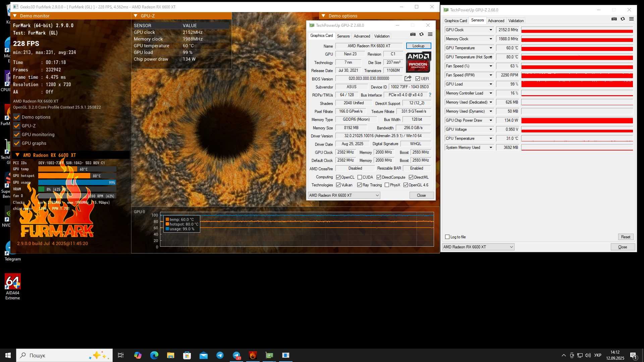Viewport: 644px width, 362px height.
Task: Toggle Ray Tracing checkbox
Action: point(359,185)
